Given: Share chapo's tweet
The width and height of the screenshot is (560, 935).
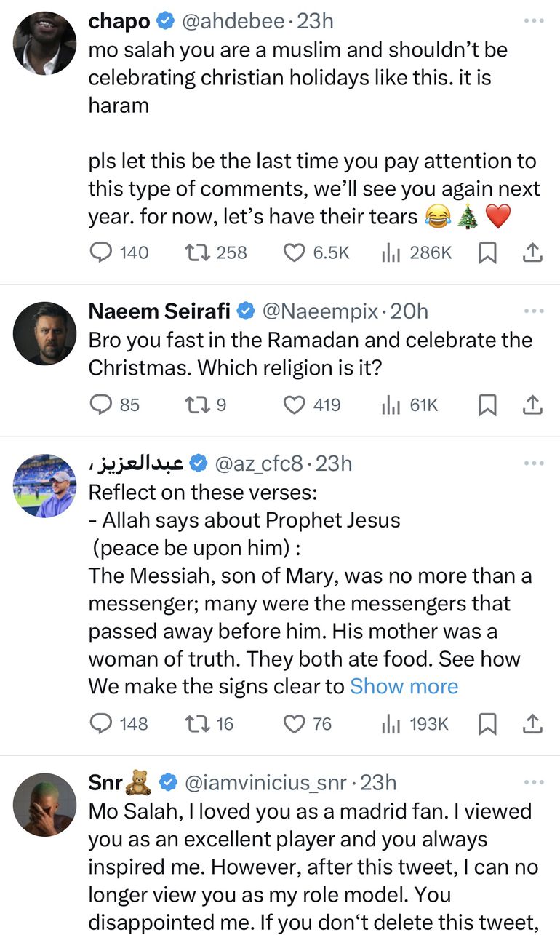Looking at the screenshot, I should point(532,252).
